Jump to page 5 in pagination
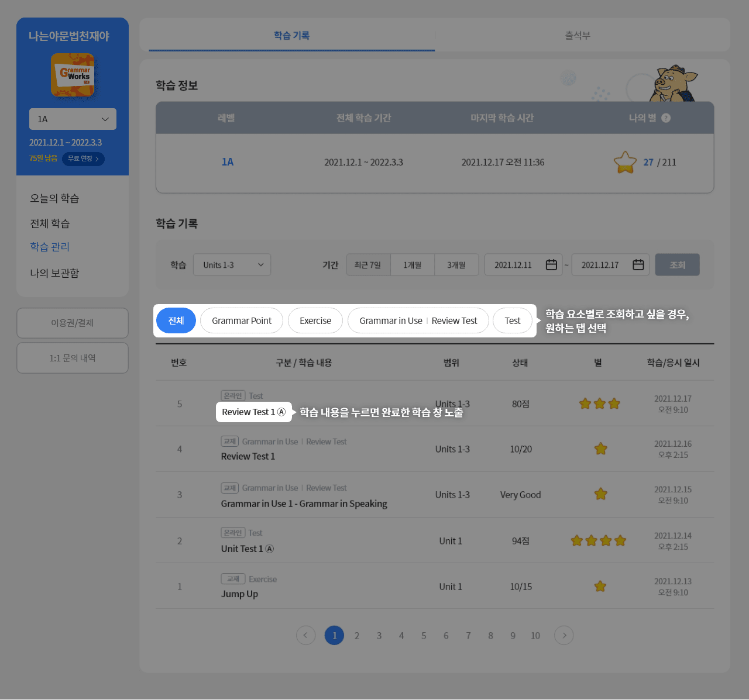The height and width of the screenshot is (700, 749). click(x=424, y=636)
